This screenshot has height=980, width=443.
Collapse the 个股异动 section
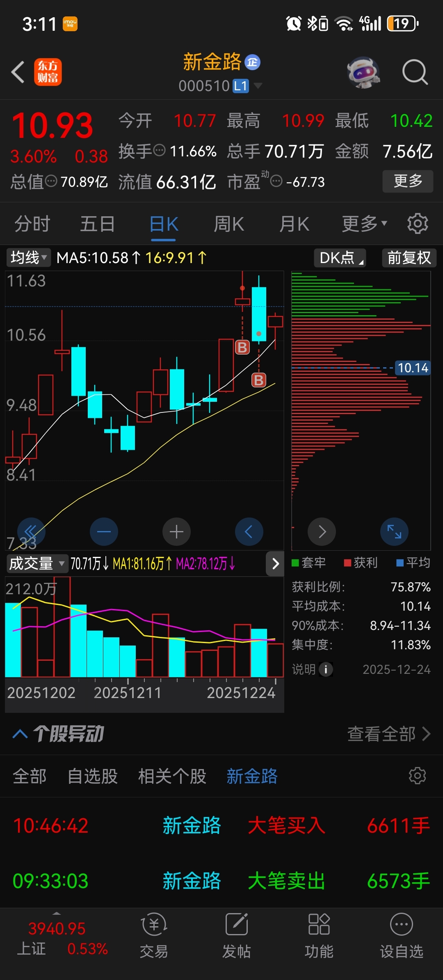(20, 734)
